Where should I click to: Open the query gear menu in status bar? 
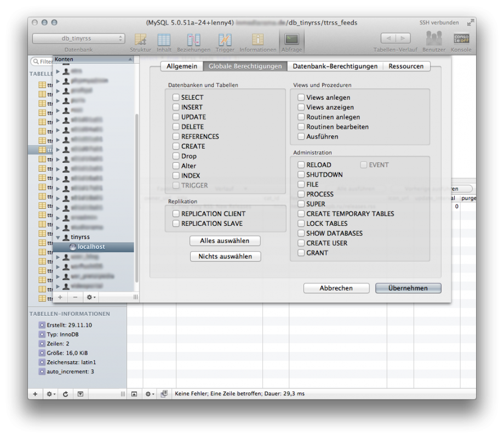150,394
